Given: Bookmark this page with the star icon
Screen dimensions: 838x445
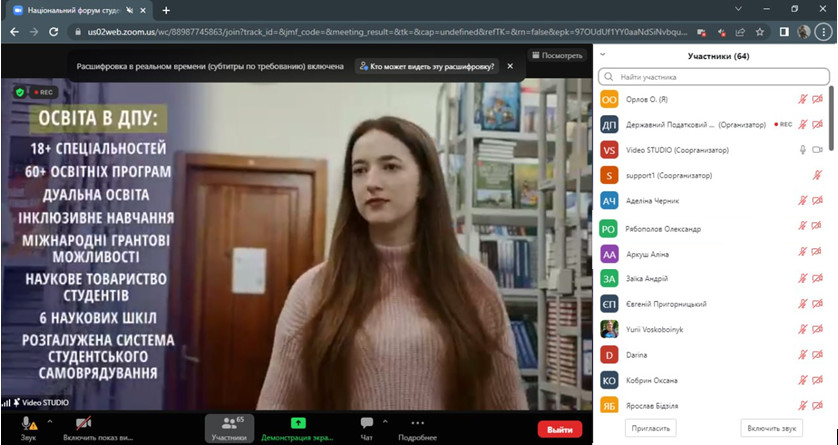Looking at the screenshot, I should pos(761,31).
